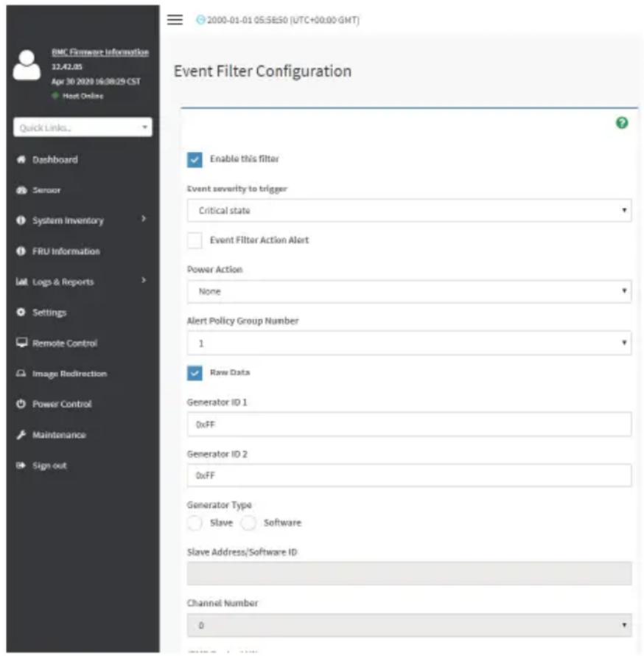Open the Power Action dropdown
Image resolution: width=644 pixels, height=656 pixels.
point(409,291)
